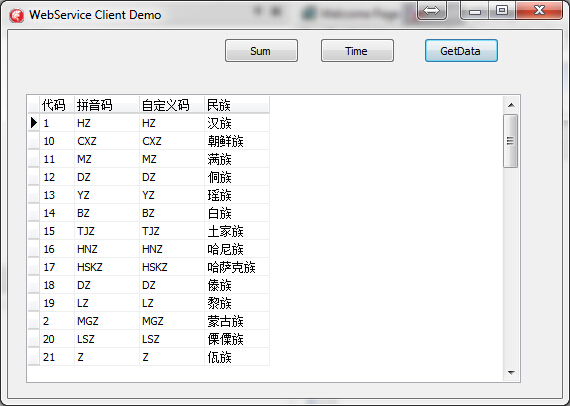Image resolution: width=570 pixels, height=406 pixels.
Task: Select cell 朝鲜族 in the grid
Action: coord(237,141)
